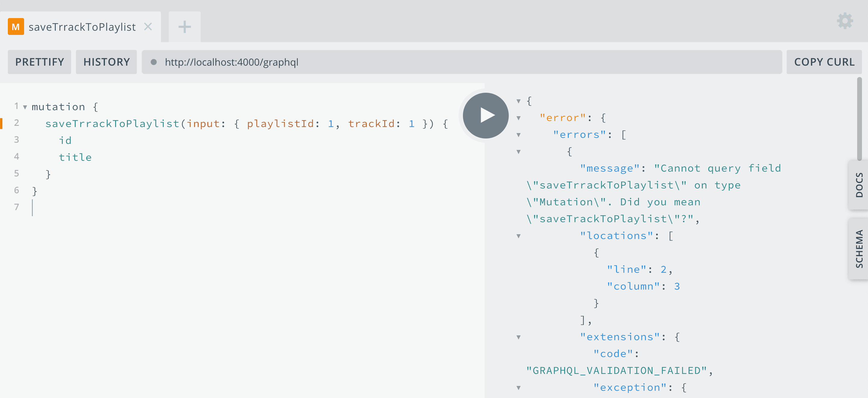
Task: Click the "line" key in response
Action: pyautogui.click(x=627, y=269)
